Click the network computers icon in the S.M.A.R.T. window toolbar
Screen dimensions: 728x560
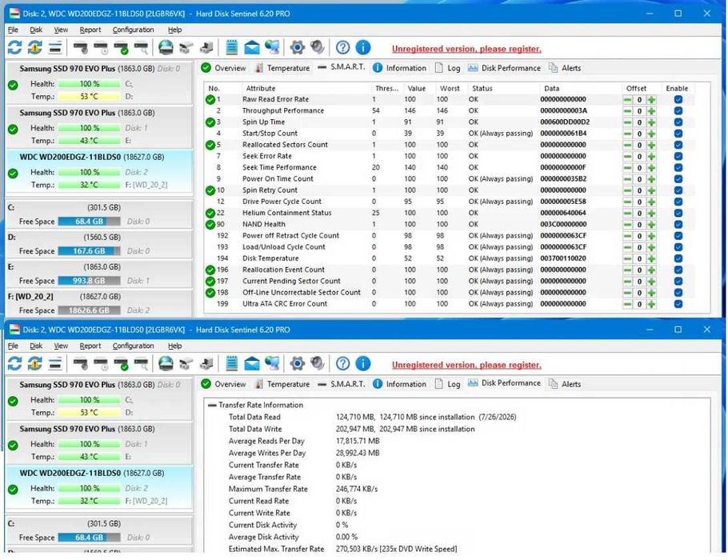[x=273, y=47]
